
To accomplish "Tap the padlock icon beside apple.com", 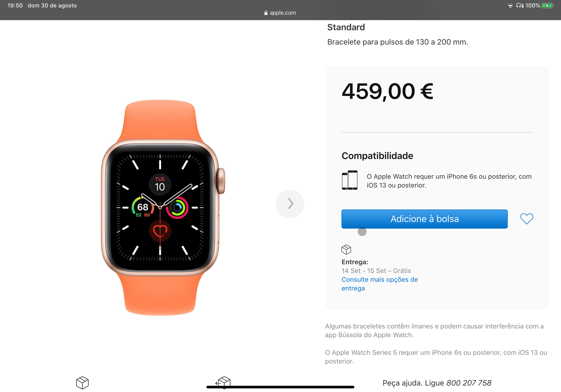I will click(x=266, y=13).
